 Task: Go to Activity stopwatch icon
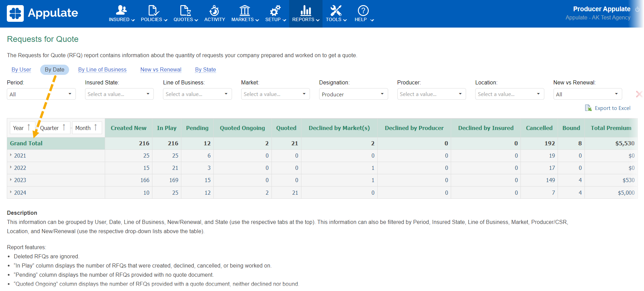[214, 11]
